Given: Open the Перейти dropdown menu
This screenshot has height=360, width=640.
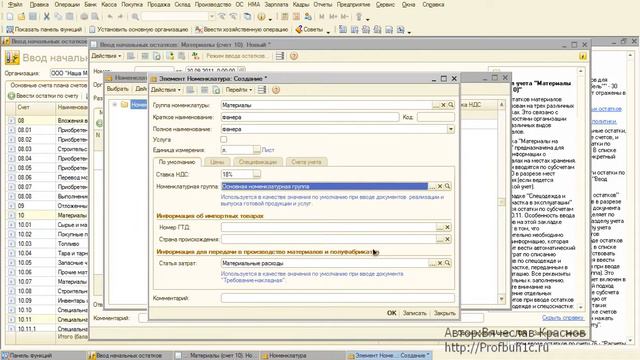Looking at the screenshot, I should click(238, 90).
